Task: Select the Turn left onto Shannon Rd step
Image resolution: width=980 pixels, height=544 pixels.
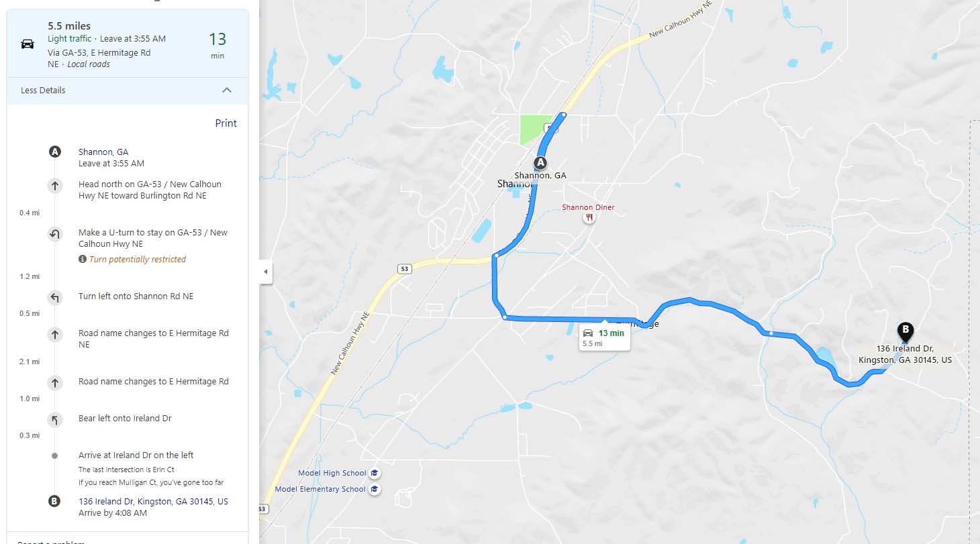Action: [x=136, y=296]
